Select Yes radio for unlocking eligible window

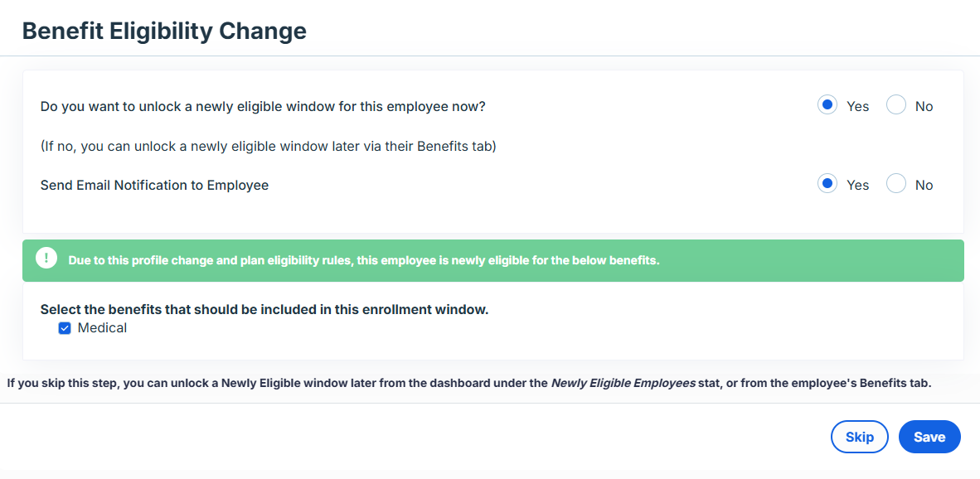(x=827, y=105)
